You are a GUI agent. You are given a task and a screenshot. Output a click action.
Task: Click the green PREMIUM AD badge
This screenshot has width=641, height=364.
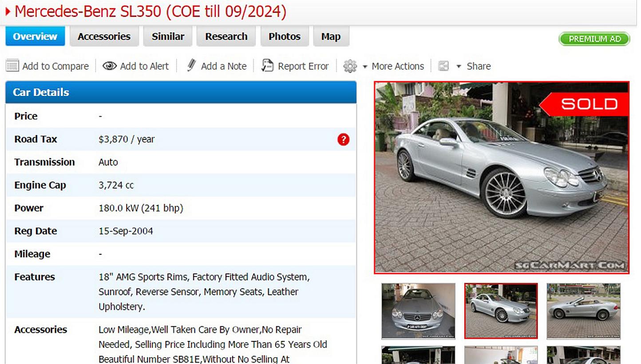(x=594, y=39)
